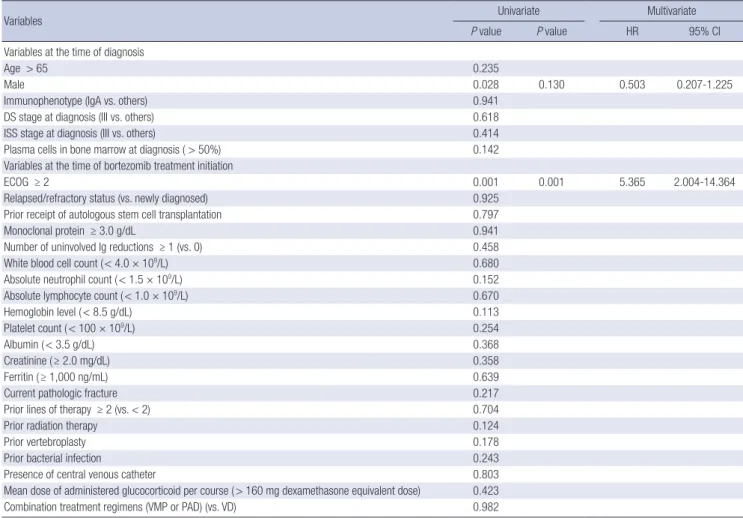Click 'ISS stage at diagnosis' row label
Screen dimensions: 743x518
(79, 133)
